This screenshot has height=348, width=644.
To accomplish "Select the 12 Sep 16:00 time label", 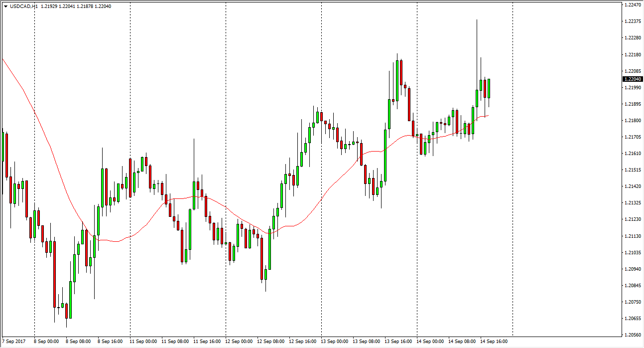I will click(302, 342).
